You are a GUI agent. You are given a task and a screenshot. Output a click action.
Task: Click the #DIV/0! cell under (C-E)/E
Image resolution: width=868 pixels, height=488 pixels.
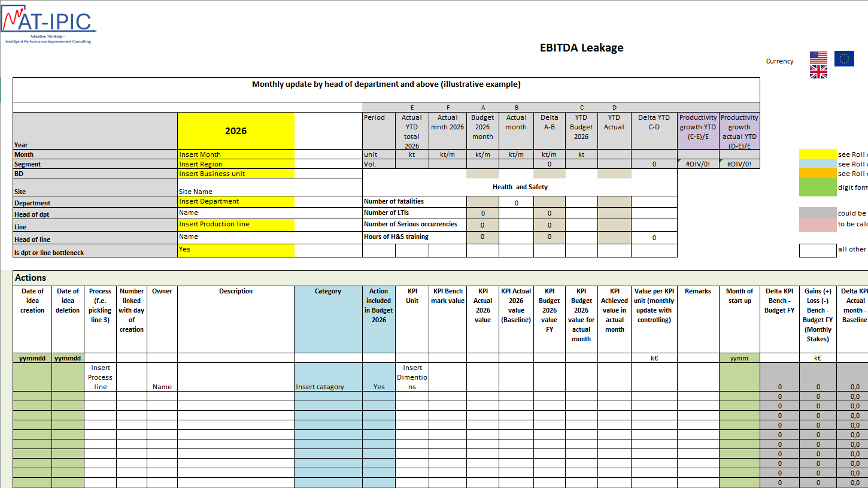(699, 164)
